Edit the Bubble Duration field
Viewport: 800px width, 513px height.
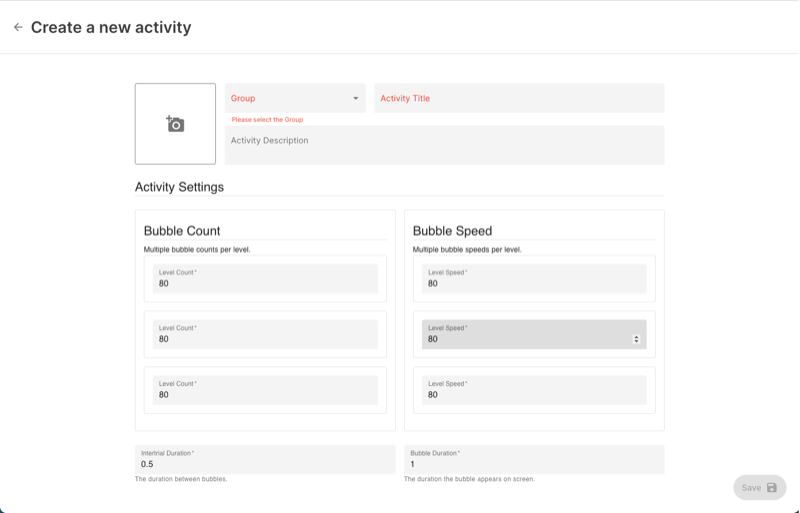click(533, 460)
